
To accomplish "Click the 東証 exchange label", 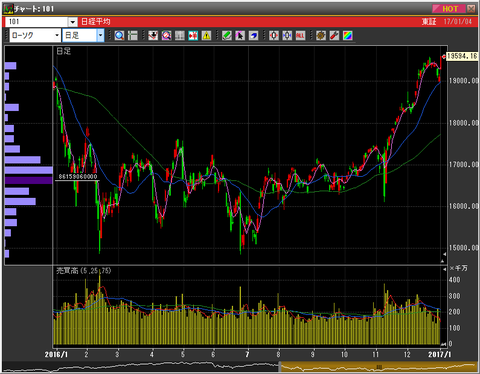I will pos(429,22).
